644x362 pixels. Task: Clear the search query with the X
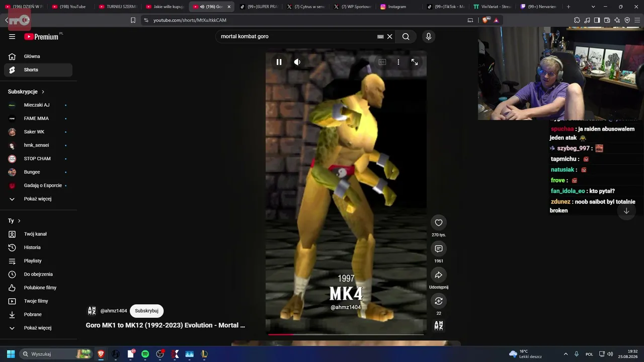pos(389,37)
